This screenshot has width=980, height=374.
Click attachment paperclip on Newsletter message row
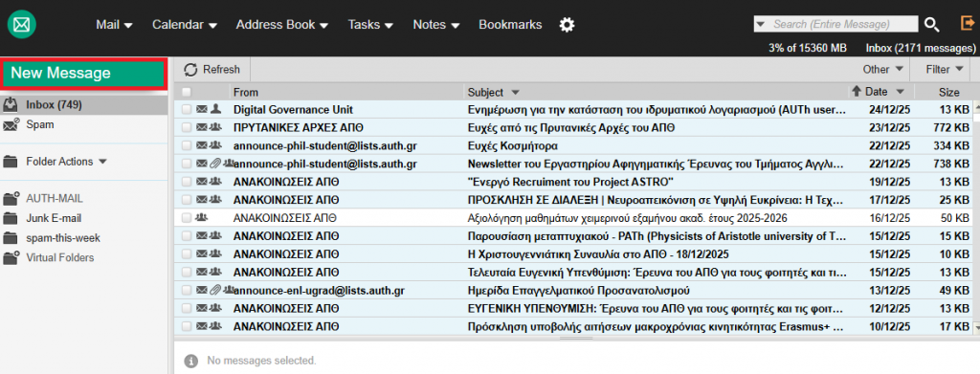[216, 164]
